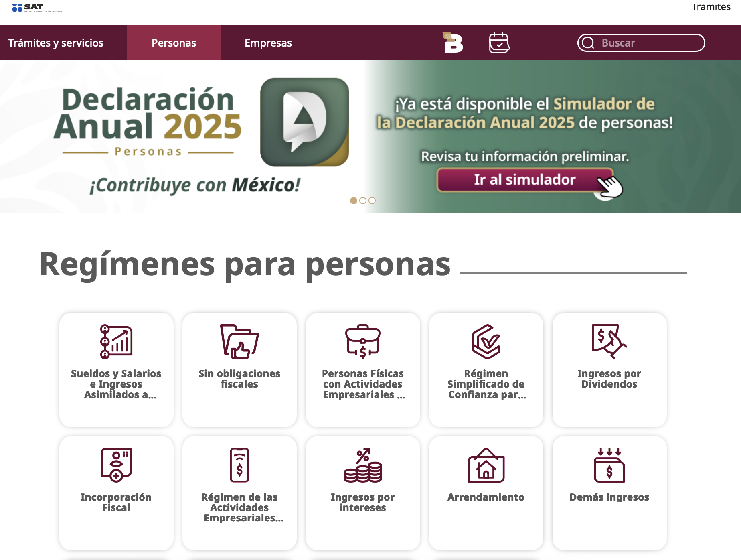Click the phone icon for Régimen de las Actividades Empresariales
The height and width of the screenshot is (560, 741).
(239, 465)
